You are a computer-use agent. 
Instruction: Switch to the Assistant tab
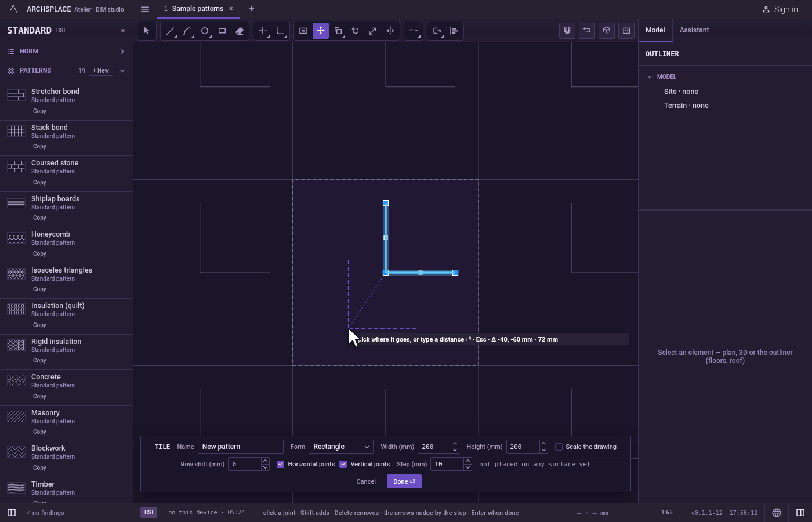(x=694, y=30)
